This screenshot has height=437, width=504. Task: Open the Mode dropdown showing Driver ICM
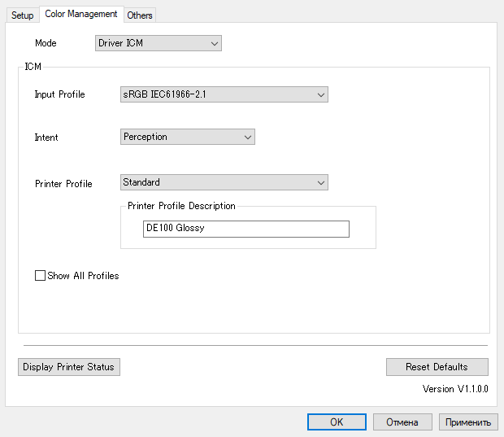pos(158,43)
